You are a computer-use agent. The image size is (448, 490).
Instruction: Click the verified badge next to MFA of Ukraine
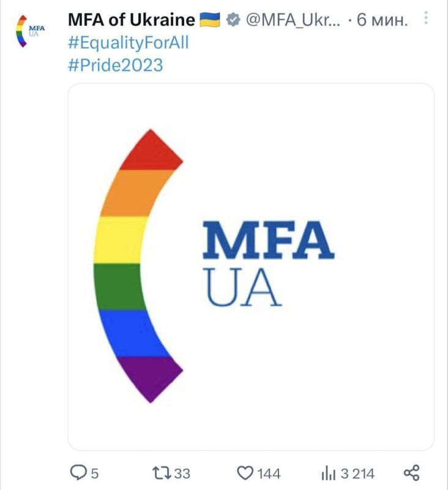tap(230, 19)
